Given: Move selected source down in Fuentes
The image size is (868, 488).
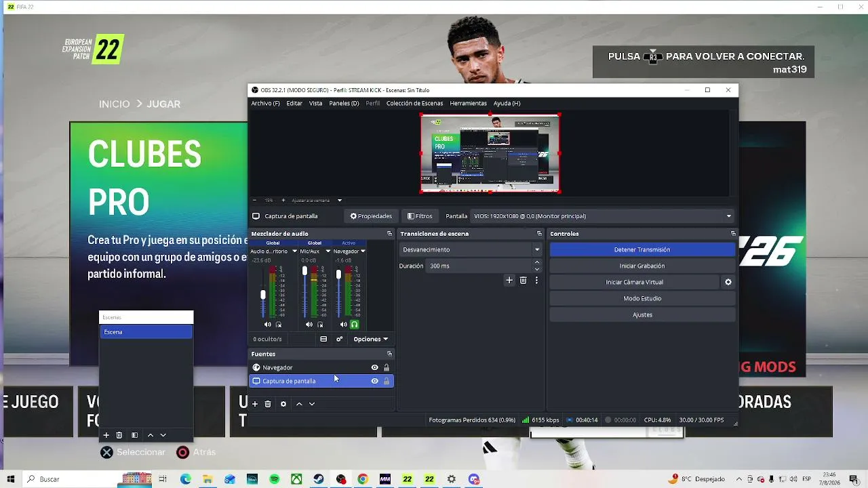Looking at the screenshot, I should (x=312, y=404).
